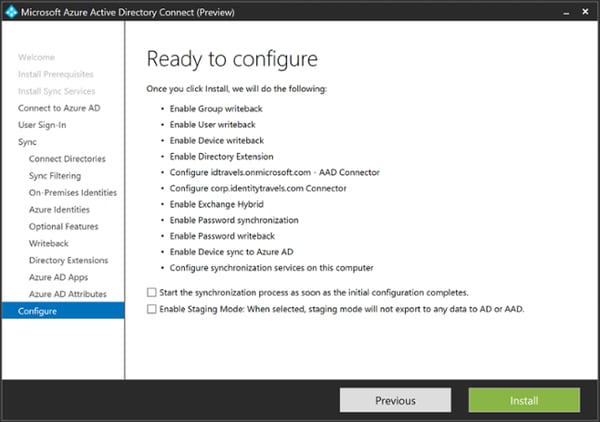Image resolution: width=600 pixels, height=422 pixels.
Task: Click 'Enable Directory Extension' list item
Action: pyautogui.click(x=222, y=156)
